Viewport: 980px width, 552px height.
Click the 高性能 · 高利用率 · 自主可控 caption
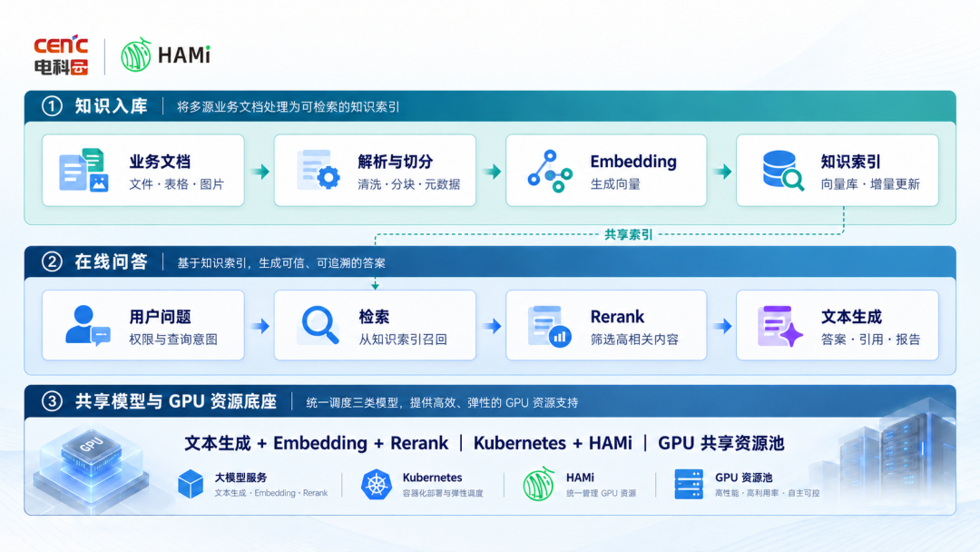[x=767, y=493]
